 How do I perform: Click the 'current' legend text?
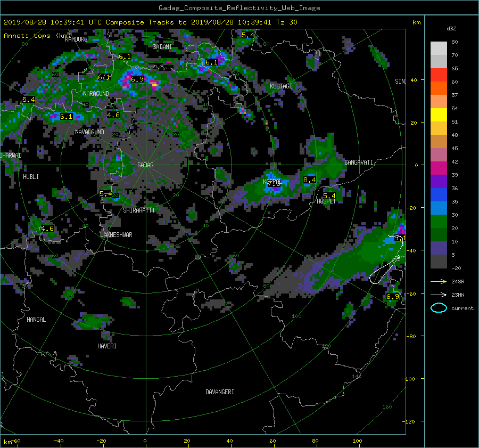click(463, 308)
